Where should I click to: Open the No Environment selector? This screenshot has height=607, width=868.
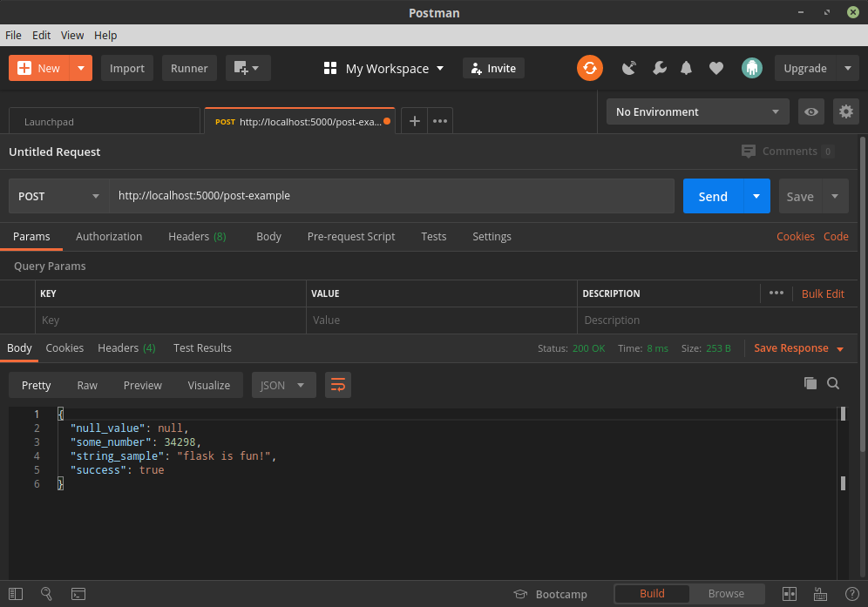pyautogui.click(x=697, y=111)
